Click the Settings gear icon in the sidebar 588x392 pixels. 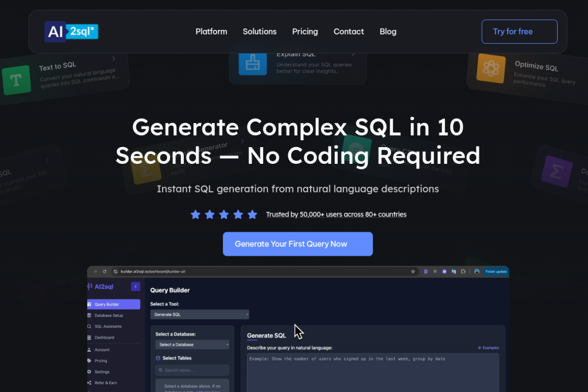(x=89, y=372)
